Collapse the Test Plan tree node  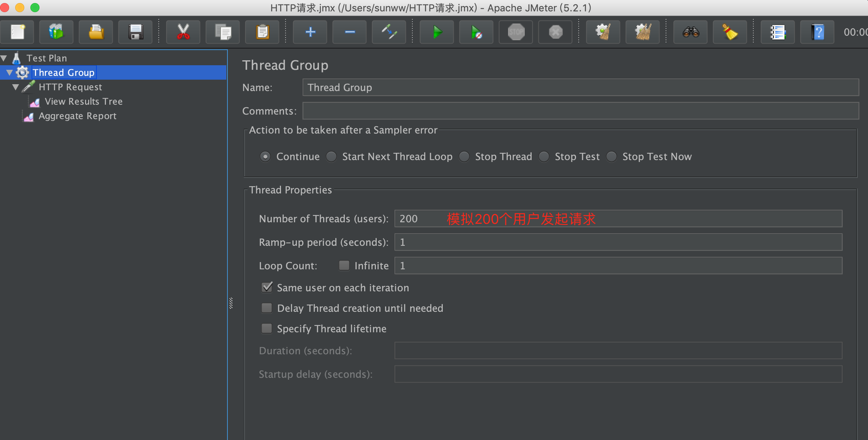[4, 58]
